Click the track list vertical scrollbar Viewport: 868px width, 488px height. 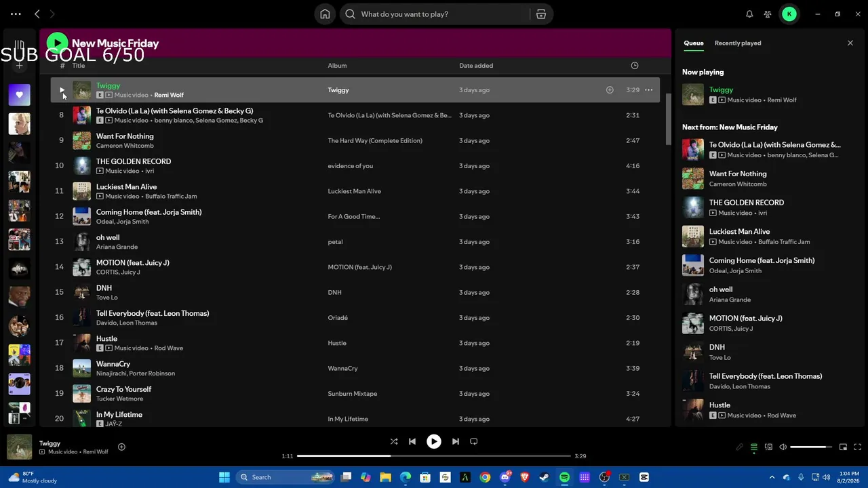(668, 119)
